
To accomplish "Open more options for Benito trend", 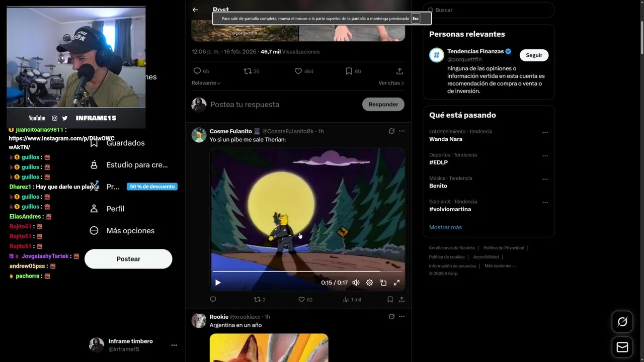I will 545,179.
